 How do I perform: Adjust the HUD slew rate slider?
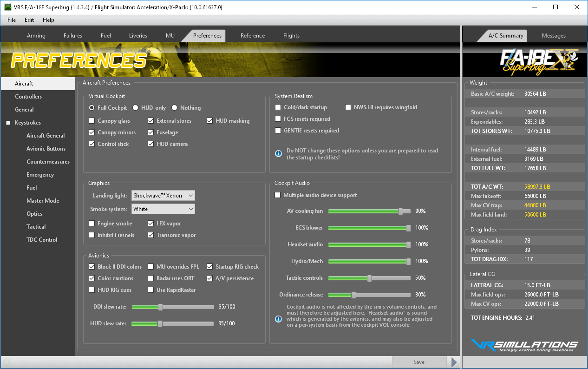160,323
